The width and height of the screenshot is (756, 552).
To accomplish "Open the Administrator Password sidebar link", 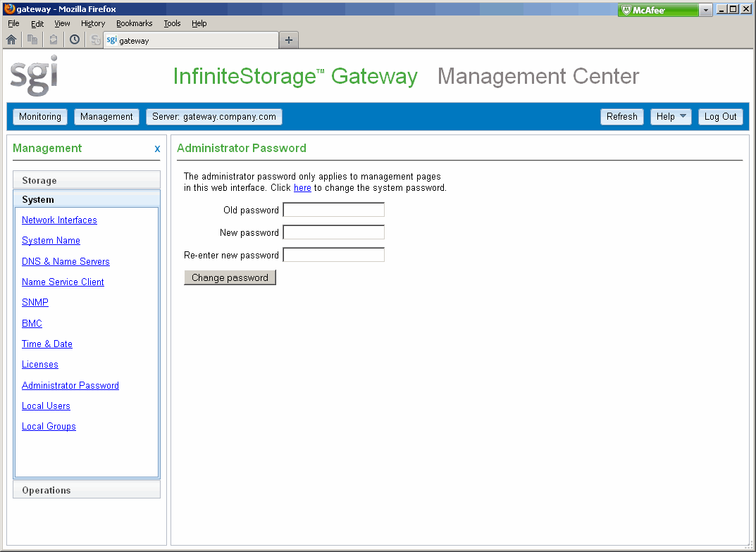I will tap(70, 385).
